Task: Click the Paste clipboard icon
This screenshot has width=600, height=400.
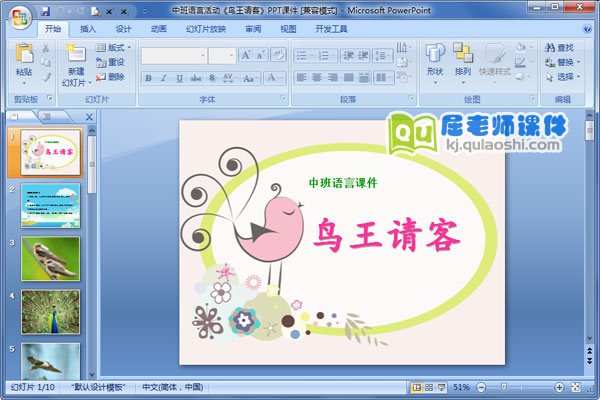Action: coord(24,54)
